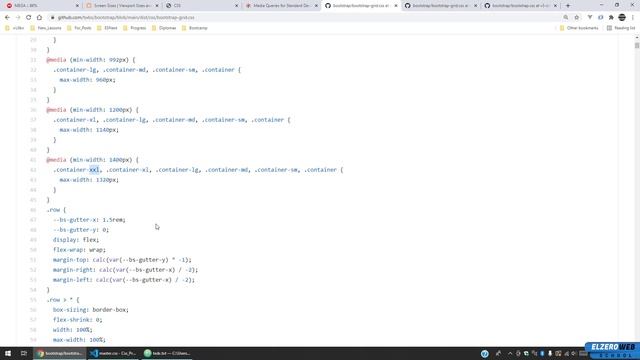Image resolution: width=640 pixels, height=360 pixels.
Task: Close the CSS tab
Action: click(236, 6)
